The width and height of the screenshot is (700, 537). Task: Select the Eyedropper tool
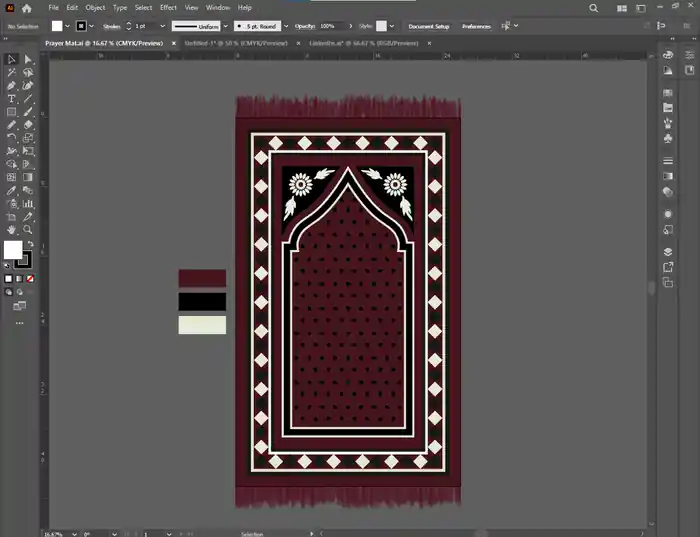(12, 191)
